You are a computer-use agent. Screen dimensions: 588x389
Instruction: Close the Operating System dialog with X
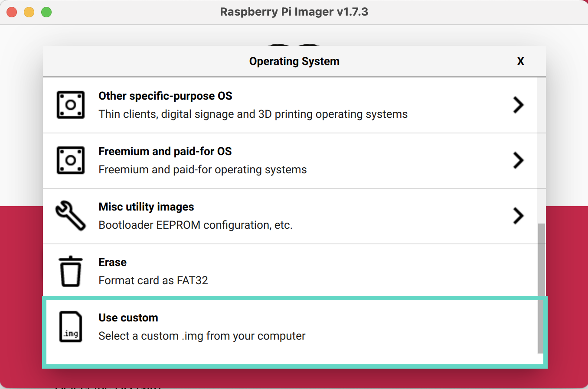pos(521,61)
